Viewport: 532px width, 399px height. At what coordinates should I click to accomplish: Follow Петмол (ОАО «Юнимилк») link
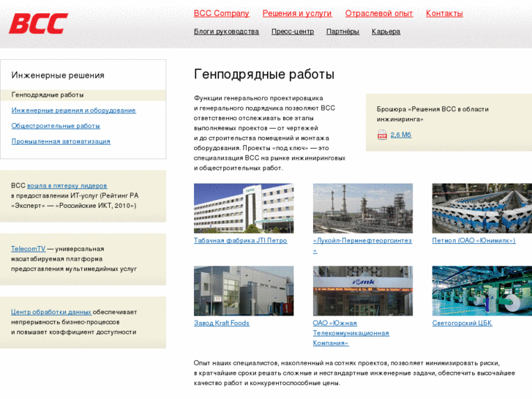[473, 240]
